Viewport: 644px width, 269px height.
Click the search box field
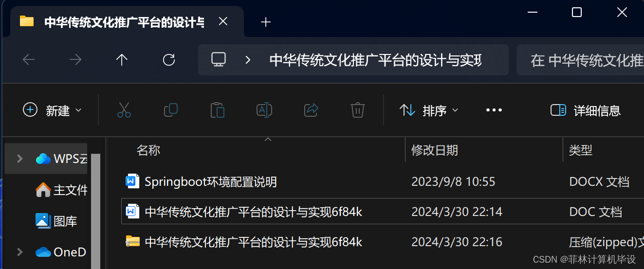(x=580, y=60)
